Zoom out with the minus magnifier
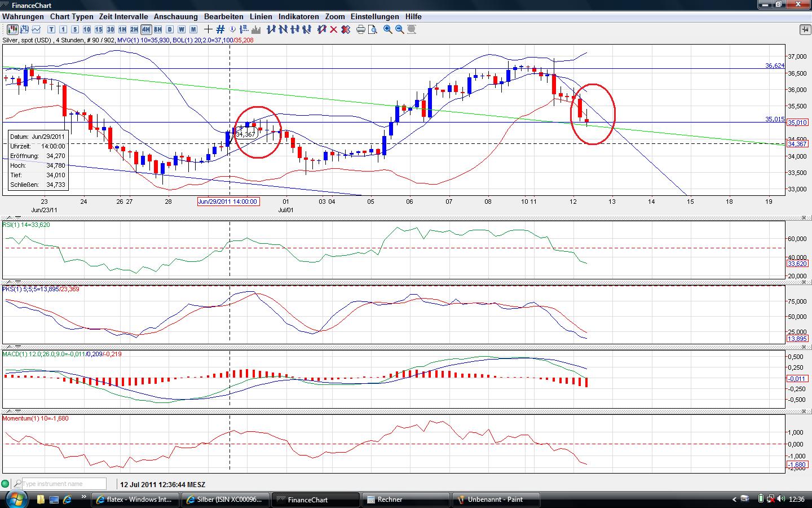Screen dimensions: 812x508 pos(400,29)
